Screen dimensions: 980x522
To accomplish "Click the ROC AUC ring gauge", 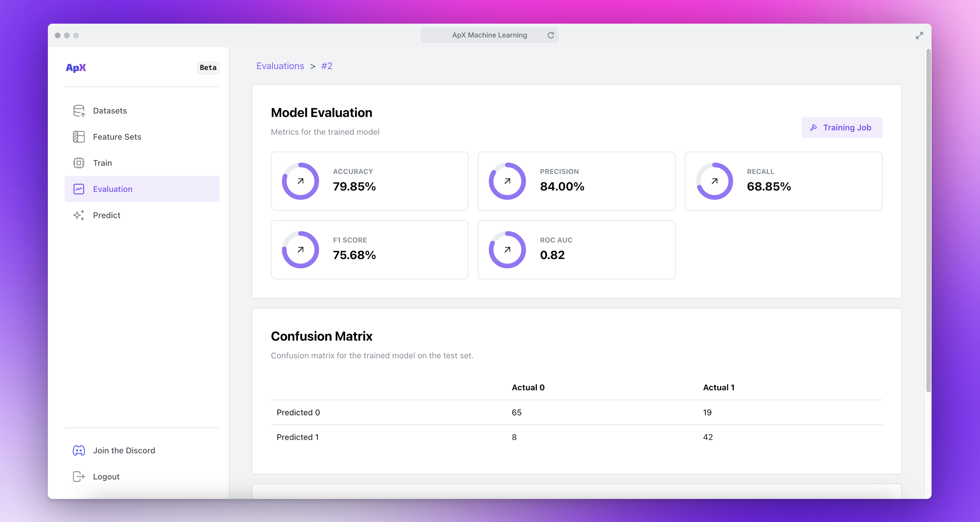I will click(507, 250).
